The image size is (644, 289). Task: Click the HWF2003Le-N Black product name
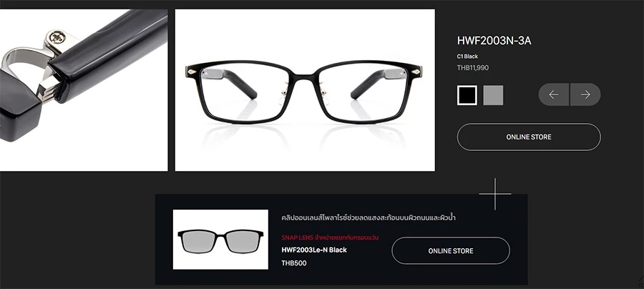click(314, 250)
